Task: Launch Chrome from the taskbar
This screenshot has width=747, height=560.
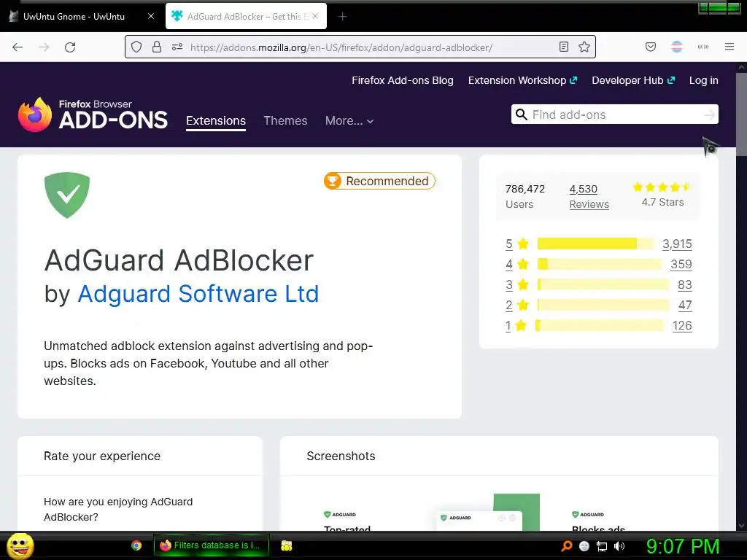Action: (x=136, y=545)
